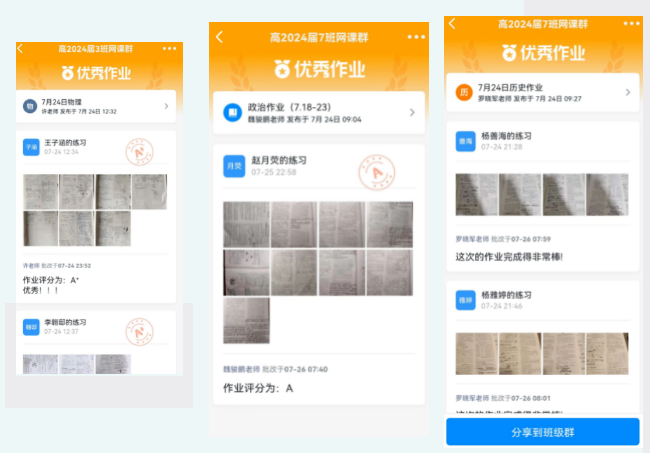Open 杨雅婷的练习 submission title
Viewport: 650px width, 453px height.
point(506,295)
